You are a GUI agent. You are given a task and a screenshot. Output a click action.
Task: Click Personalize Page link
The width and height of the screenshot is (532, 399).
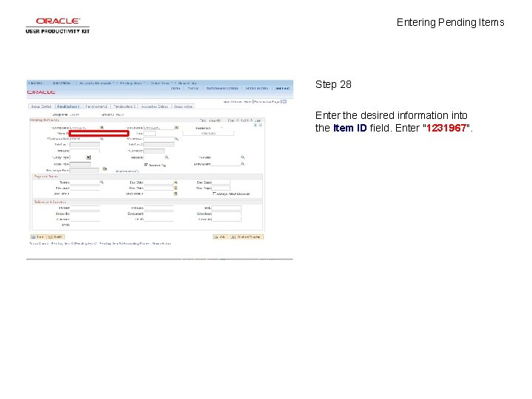point(267,101)
